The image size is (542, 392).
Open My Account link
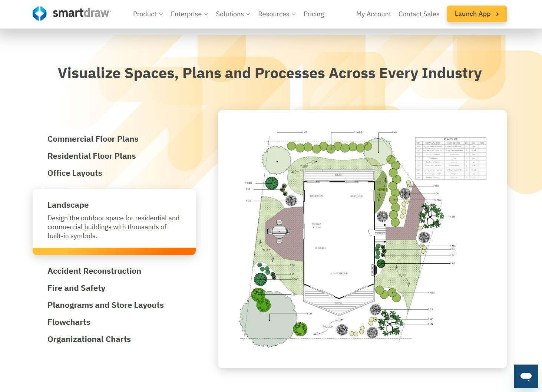(373, 14)
